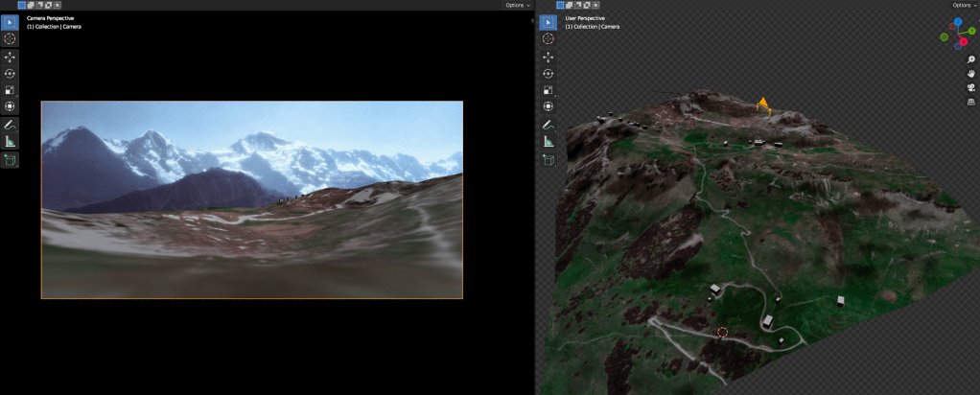Click '(1) Collection | Camera' in camera view
Screen dimensions: 980x395
pyautogui.click(x=54, y=27)
